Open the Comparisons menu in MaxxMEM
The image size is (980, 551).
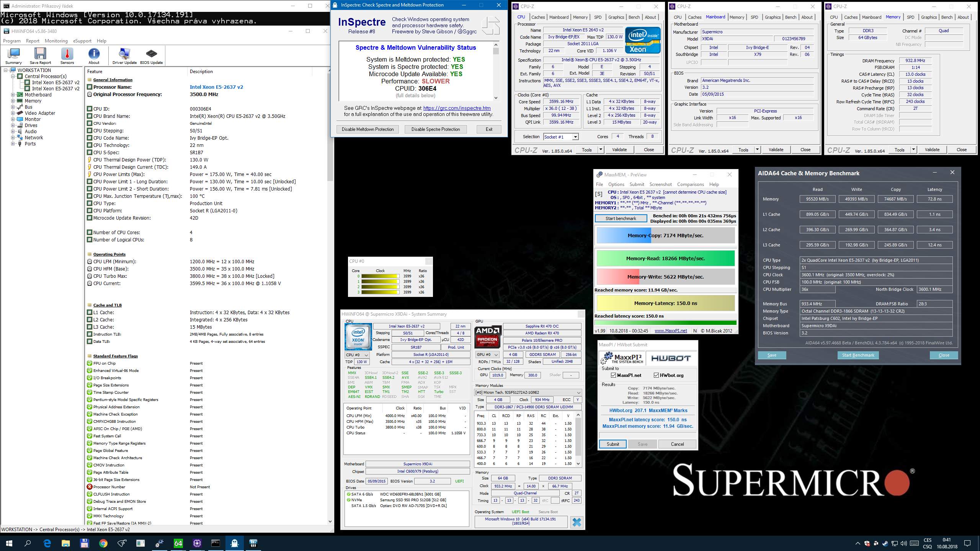click(690, 184)
